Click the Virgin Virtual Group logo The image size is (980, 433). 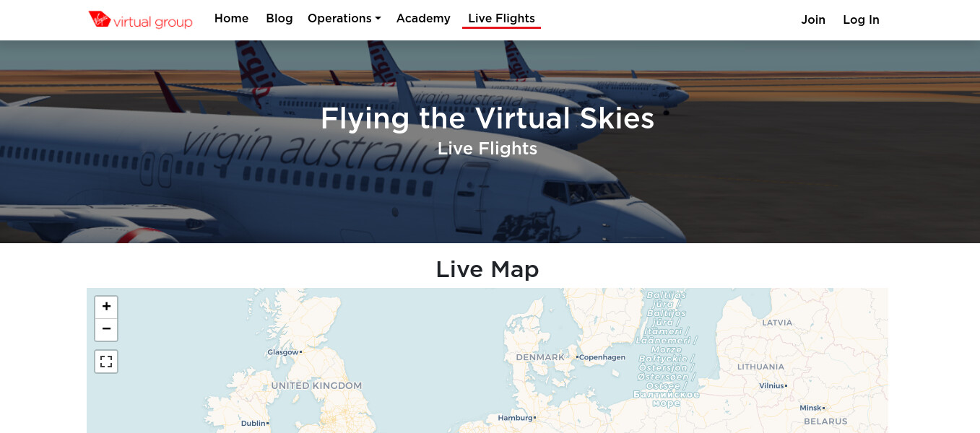(140, 19)
